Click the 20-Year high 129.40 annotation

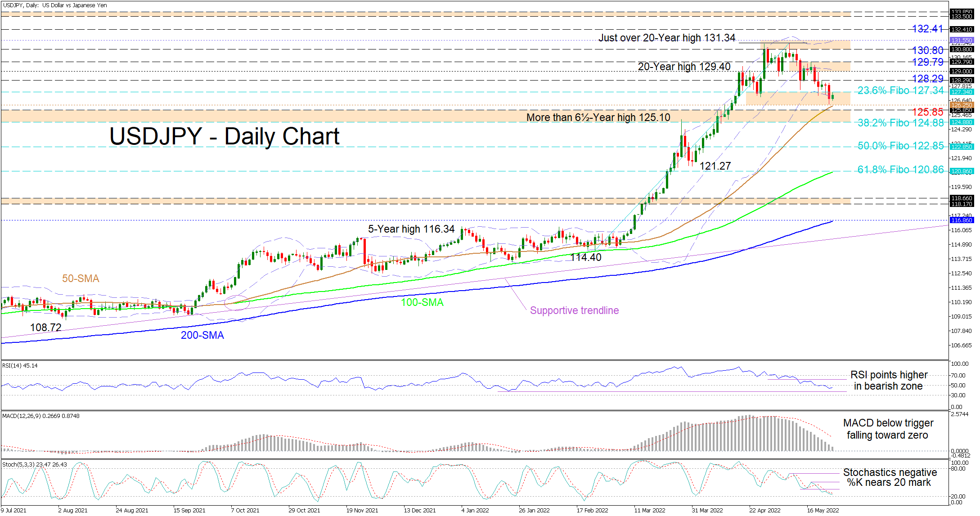pos(684,67)
